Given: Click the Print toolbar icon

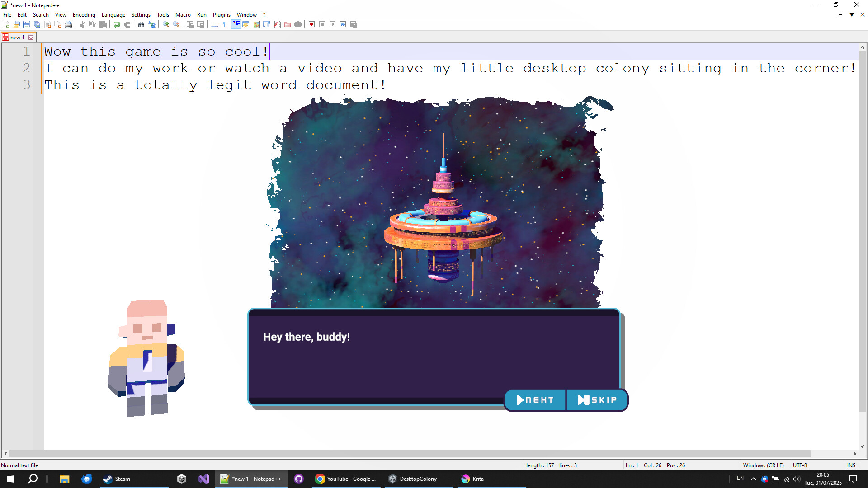Looking at the screenshot, I should (69, 25).
